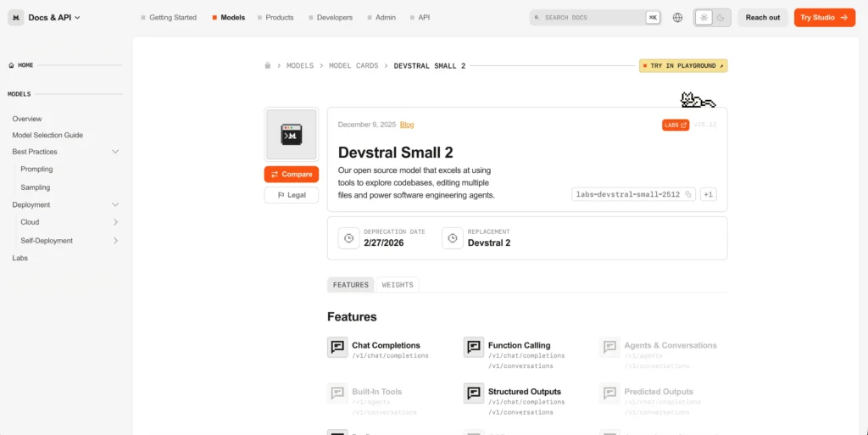Select the Models nav item

point(229,18)
